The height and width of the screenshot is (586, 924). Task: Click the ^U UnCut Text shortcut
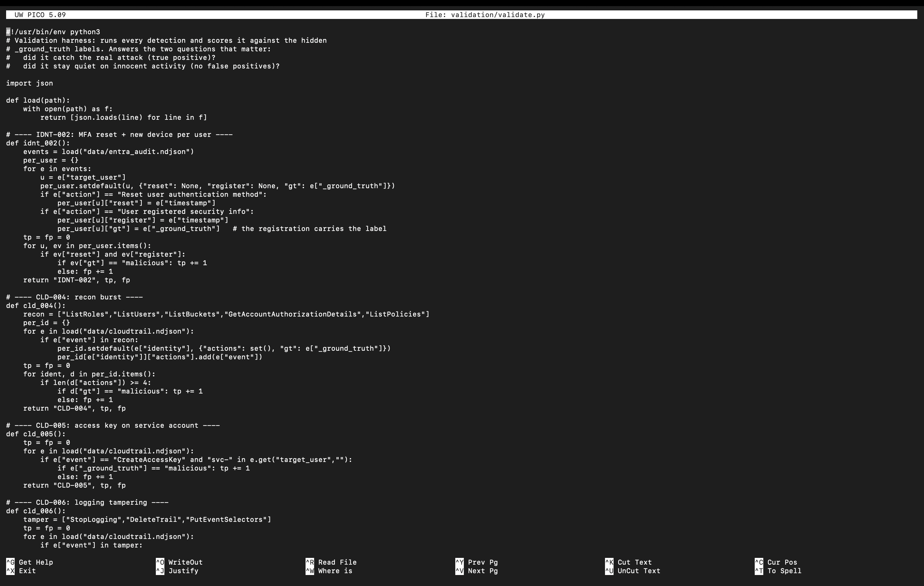(633, 571)
